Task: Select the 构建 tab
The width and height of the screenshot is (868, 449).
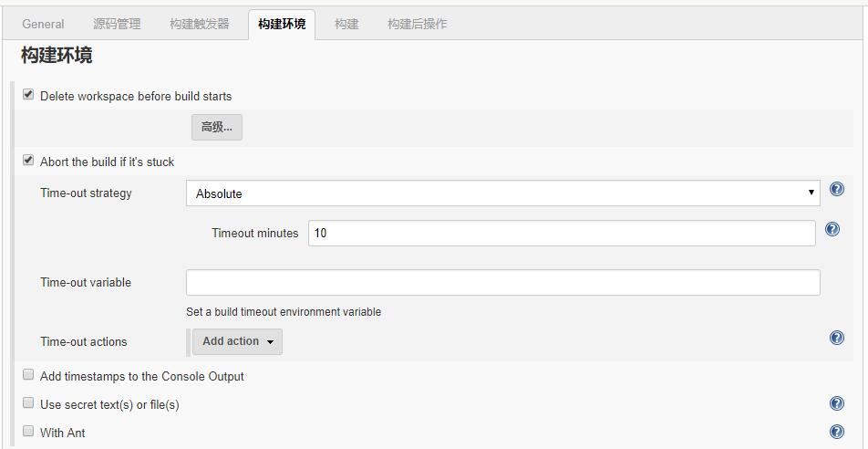Action: click(346, 25)
